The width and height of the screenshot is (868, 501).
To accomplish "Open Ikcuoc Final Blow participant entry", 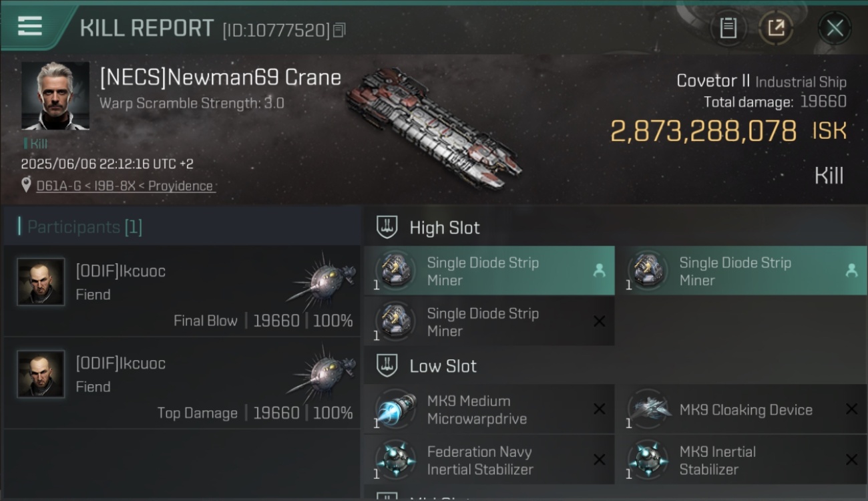I will 182,291.
